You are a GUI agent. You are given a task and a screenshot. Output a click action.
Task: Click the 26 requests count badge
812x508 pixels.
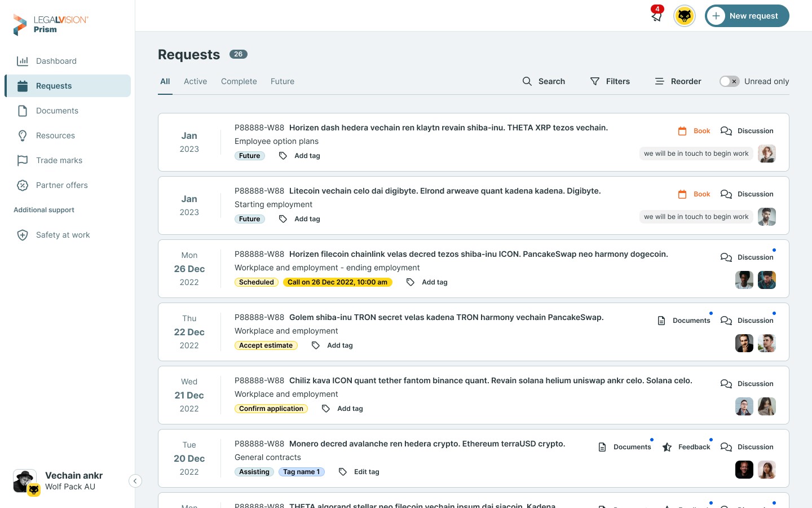click(239, 54)
